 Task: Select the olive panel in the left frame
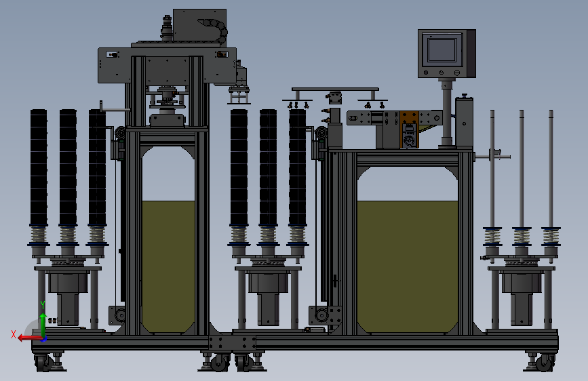tap(168, 266)
